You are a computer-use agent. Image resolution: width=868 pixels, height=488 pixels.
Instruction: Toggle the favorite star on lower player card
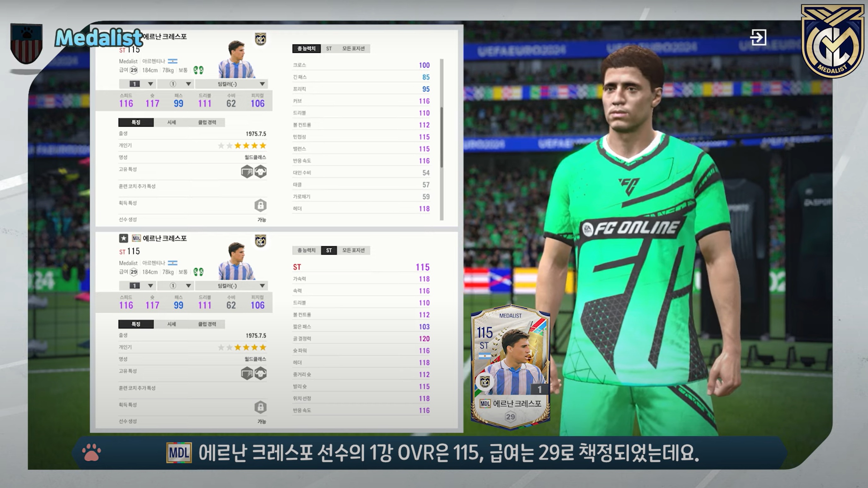pos(123,238)
